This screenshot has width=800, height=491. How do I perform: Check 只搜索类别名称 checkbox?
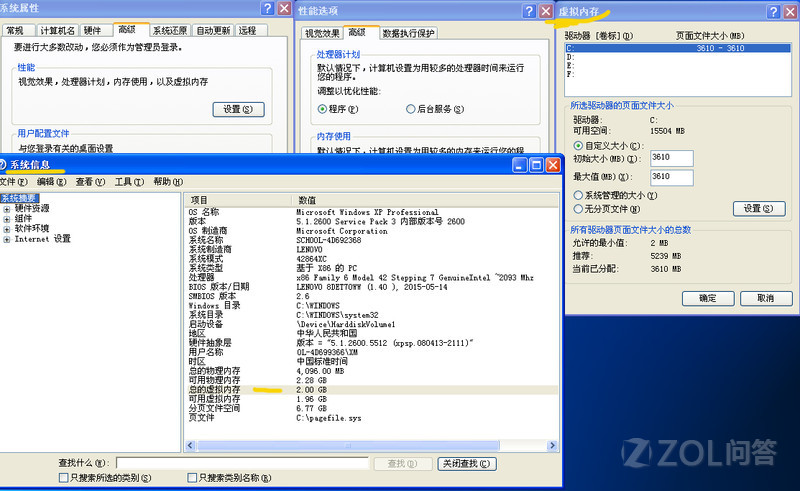(192, 478)
